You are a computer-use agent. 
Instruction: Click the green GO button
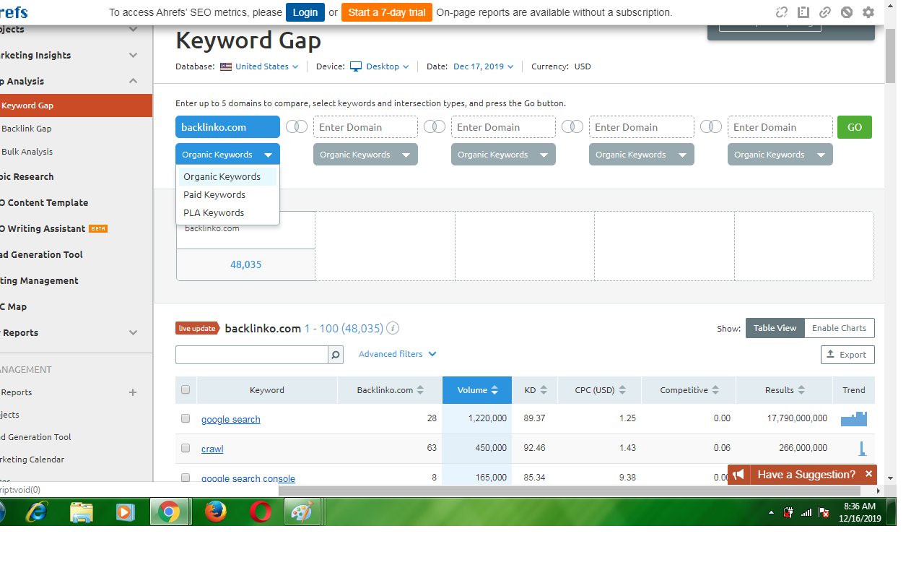pos(855,127)
